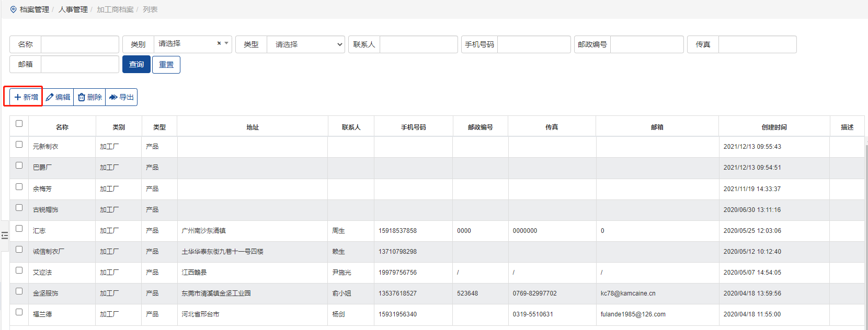
Task: Clear the 类别 selection with x icon
Action: [219, 43]
